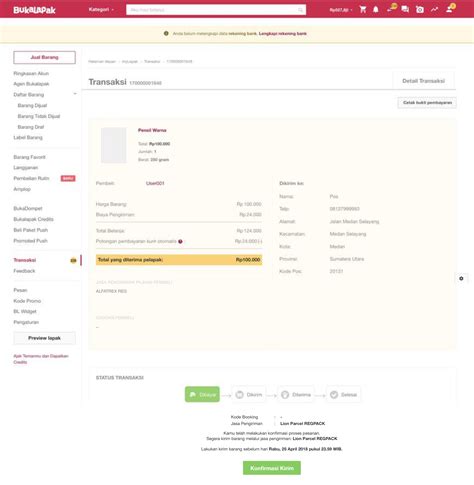474x485 pixels.
Task: Open the chat messages icon
Action: tap(405, 9)
